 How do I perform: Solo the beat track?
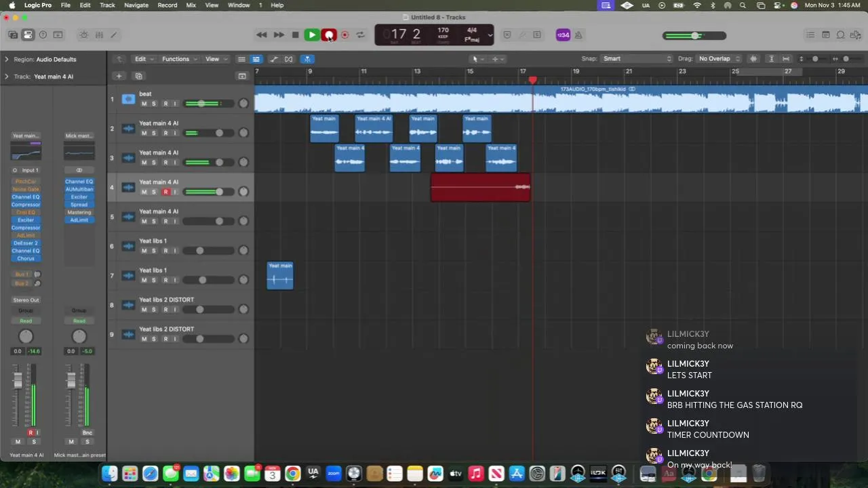click(x=154, y=104)
